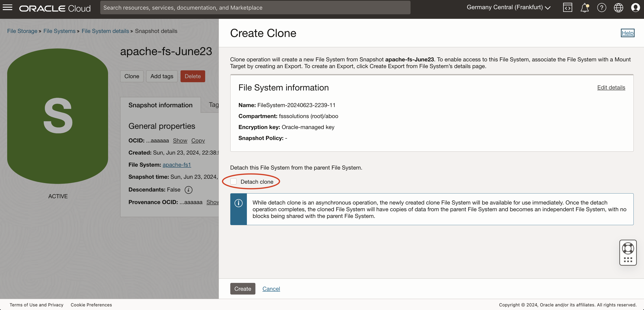This screenshot has height=310, width=644.
Task: Switch to the Snapshot information tab
Action: (160, 105)
